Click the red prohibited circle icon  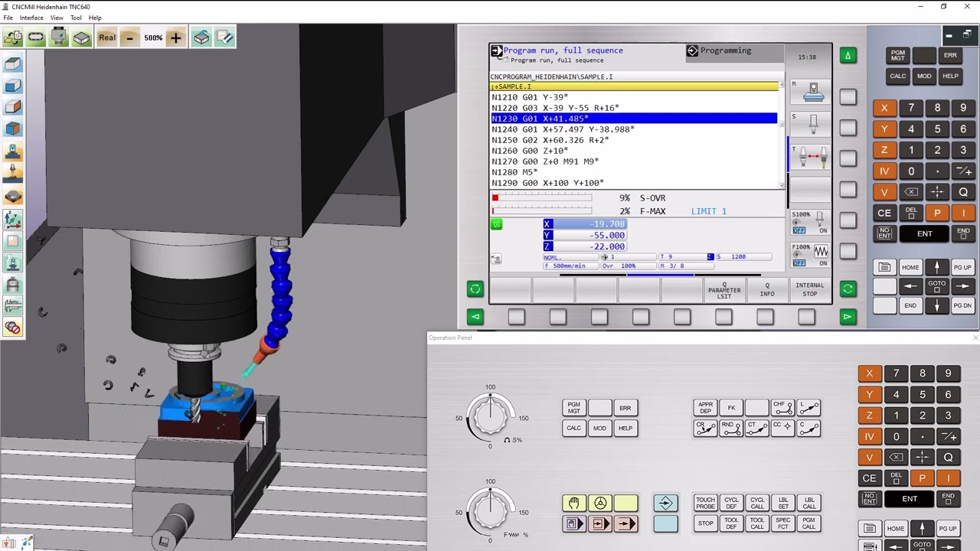(x=12, y=328)
